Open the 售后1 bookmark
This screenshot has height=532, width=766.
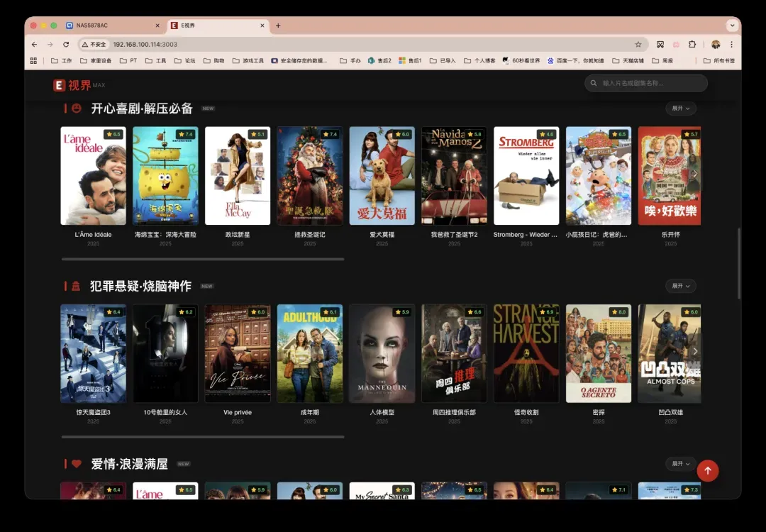click(411, 60)
